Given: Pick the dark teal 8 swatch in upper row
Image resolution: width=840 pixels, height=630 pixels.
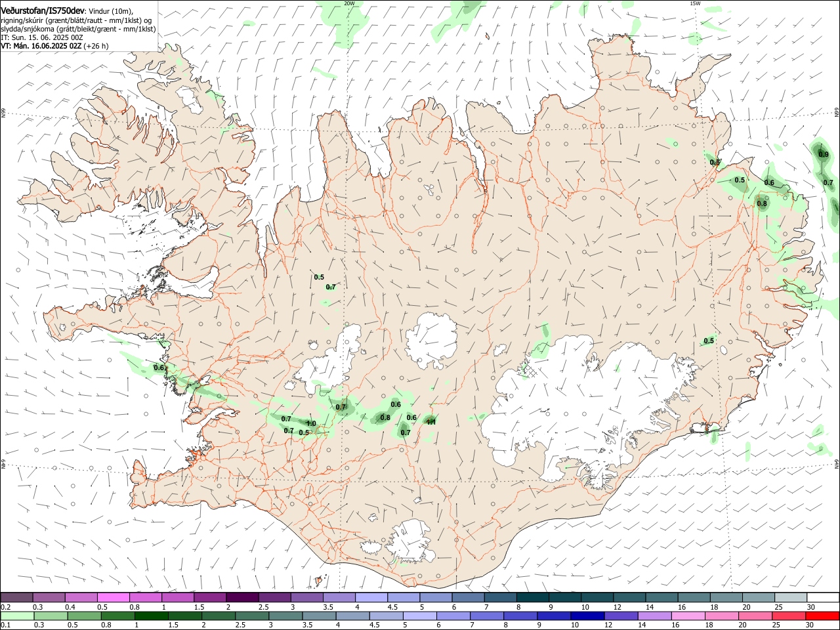Looking at the screenshot, I should 532,597.
